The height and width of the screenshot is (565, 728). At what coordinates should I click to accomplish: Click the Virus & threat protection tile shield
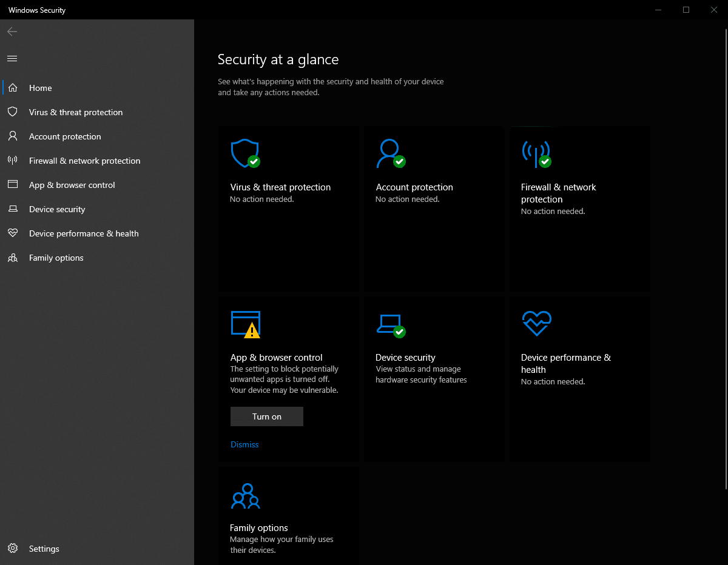[244, 153]
